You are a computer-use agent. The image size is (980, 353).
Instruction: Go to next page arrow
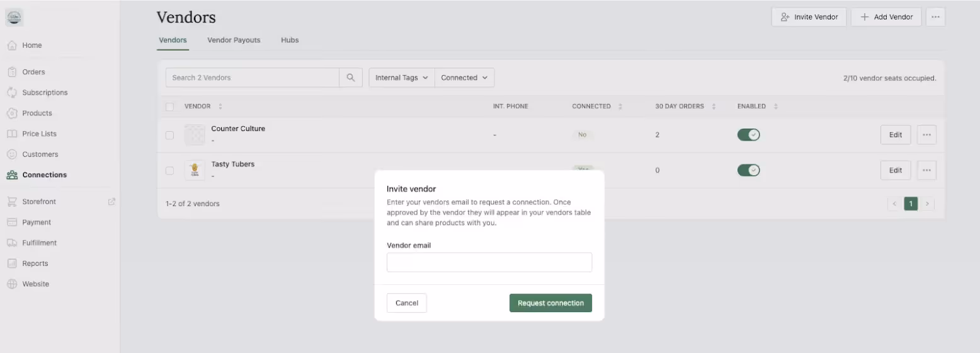tap(927, 204)
